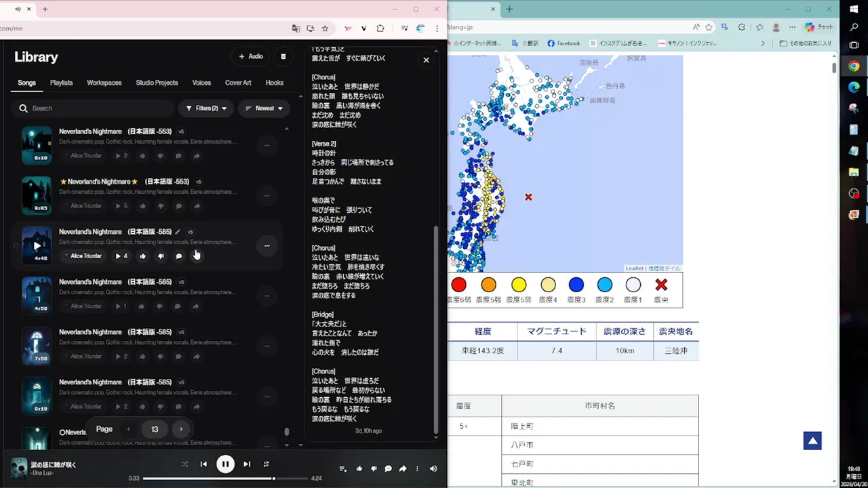Go to the previous library page
The image size is (868, 488).
[129, 429]
